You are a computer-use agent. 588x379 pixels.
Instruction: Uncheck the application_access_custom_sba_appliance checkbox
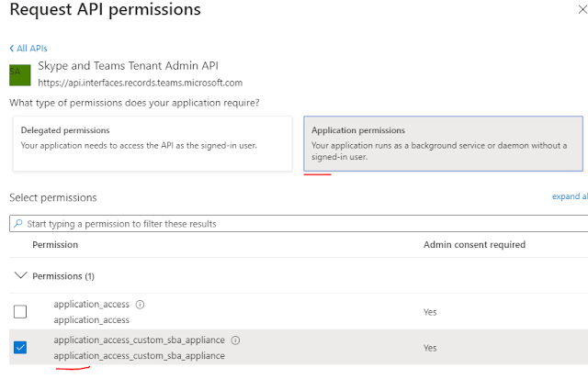pos(20,347)
